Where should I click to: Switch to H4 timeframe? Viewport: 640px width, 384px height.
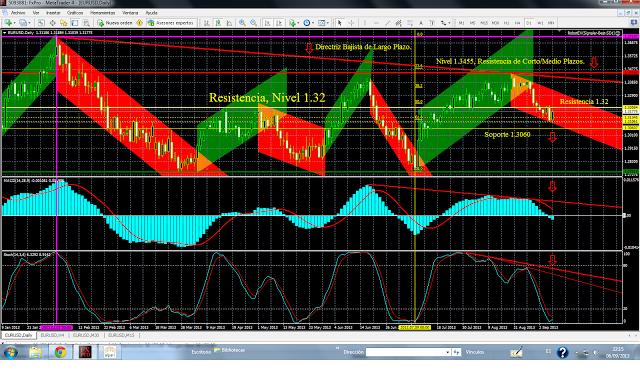[517, 23]
